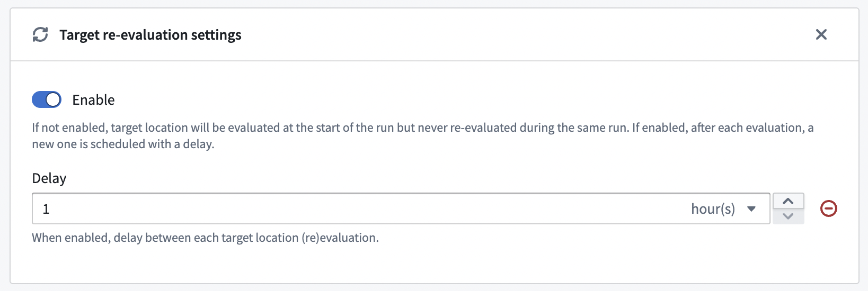Increase the delay with the up arrow
Screen dimensions: 868x291
[788, 201]
